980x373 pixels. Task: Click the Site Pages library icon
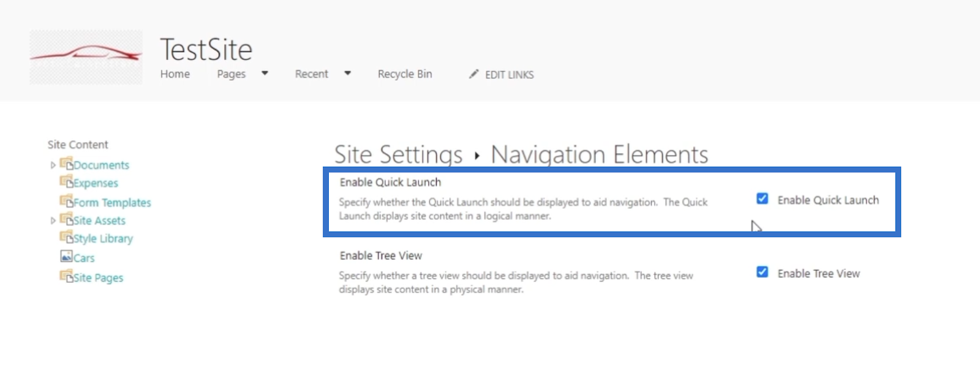66,276
